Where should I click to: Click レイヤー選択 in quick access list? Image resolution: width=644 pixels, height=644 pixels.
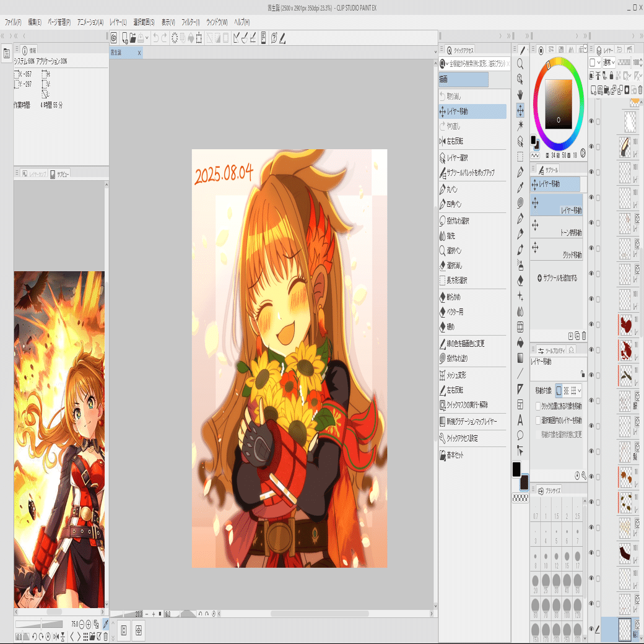tap(472, 157)
